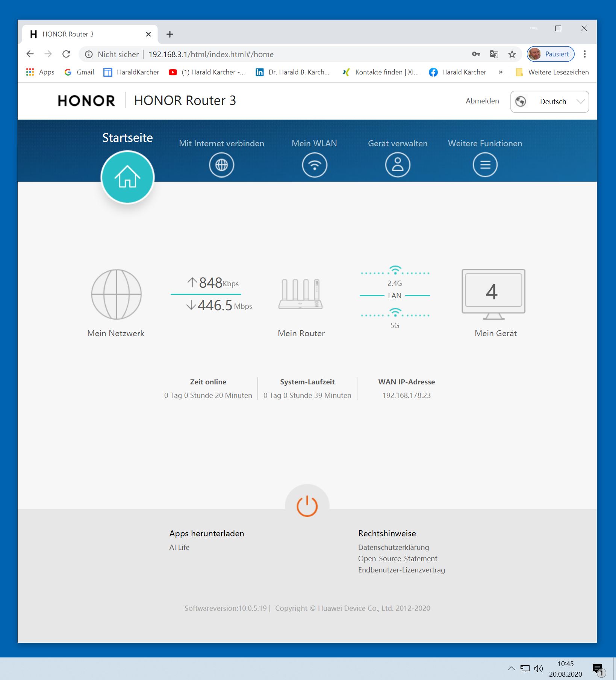Click the Mein Router device icon
This screenshot has height=680, width=616.
coord(301,294)
